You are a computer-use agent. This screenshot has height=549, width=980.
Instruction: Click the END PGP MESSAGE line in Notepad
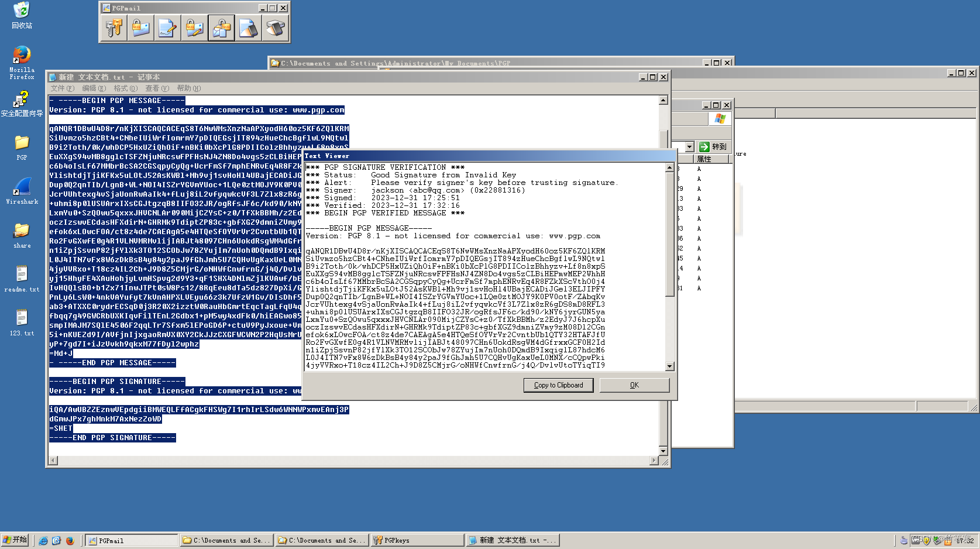click(x=112, y=363)
